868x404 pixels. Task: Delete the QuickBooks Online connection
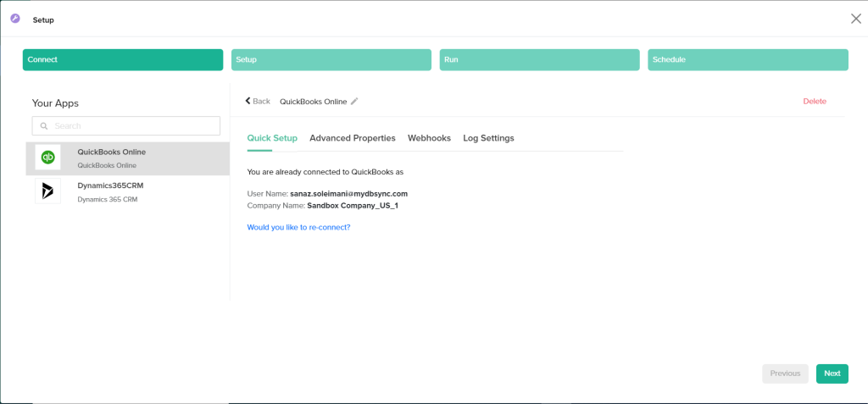tap(814, 102)
